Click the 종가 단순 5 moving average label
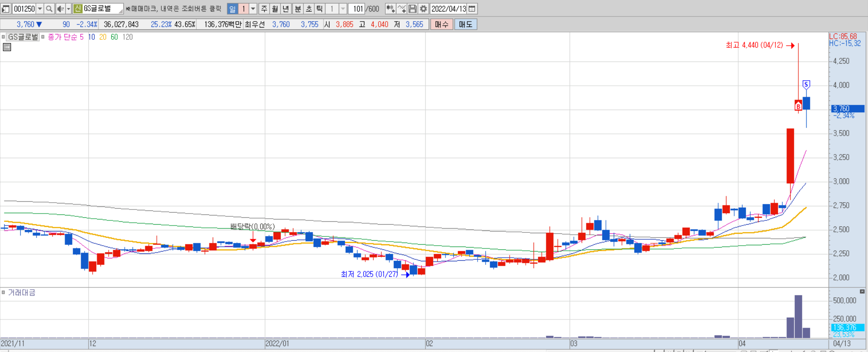Screen dimensions: 868x352 click(x=66, y=37)
